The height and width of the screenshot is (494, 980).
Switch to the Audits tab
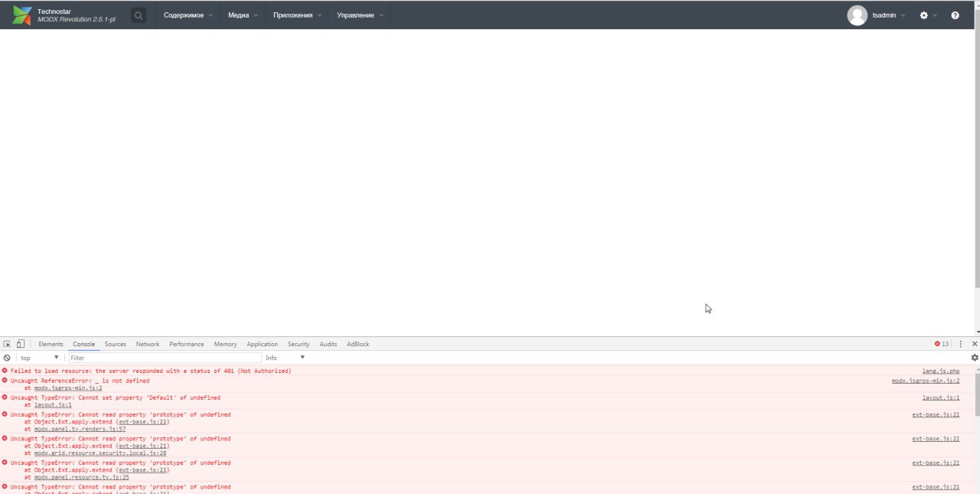coord(328,344)
